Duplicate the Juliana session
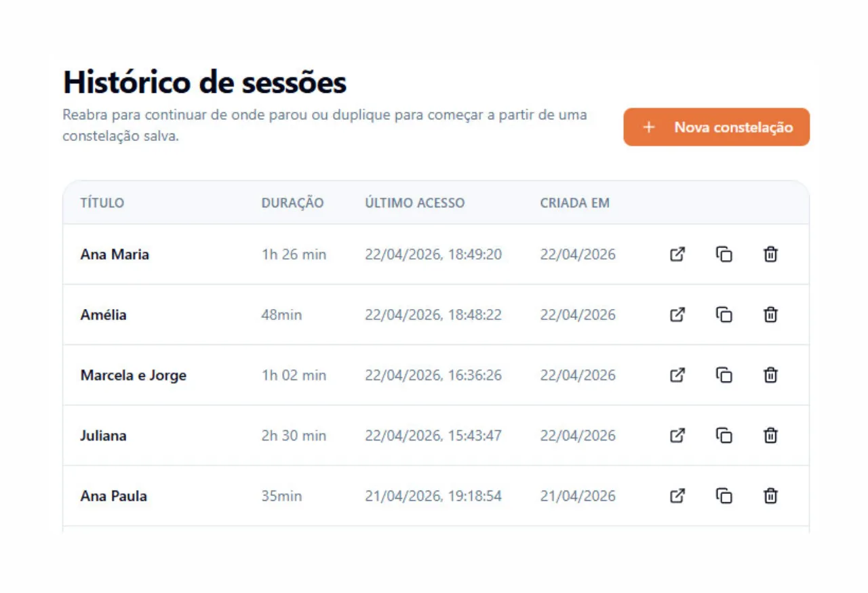This screenshot has width=868, height=593. (724, 436)
